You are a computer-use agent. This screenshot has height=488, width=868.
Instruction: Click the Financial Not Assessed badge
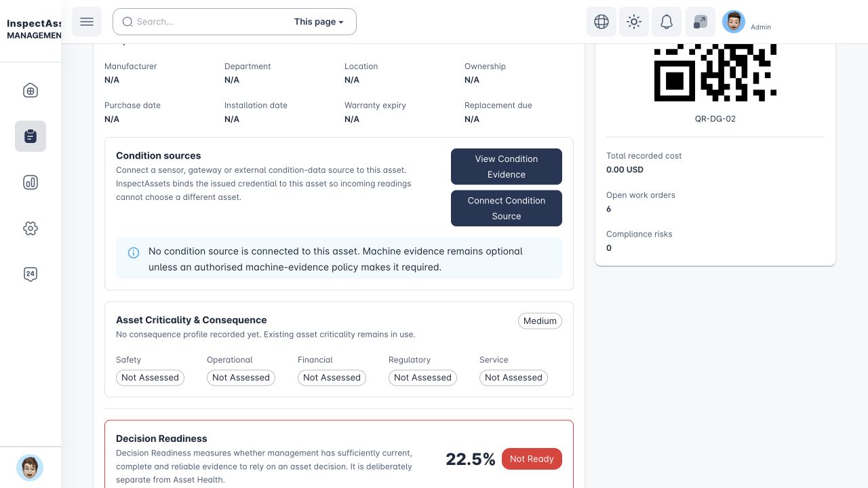click(332, 378)
